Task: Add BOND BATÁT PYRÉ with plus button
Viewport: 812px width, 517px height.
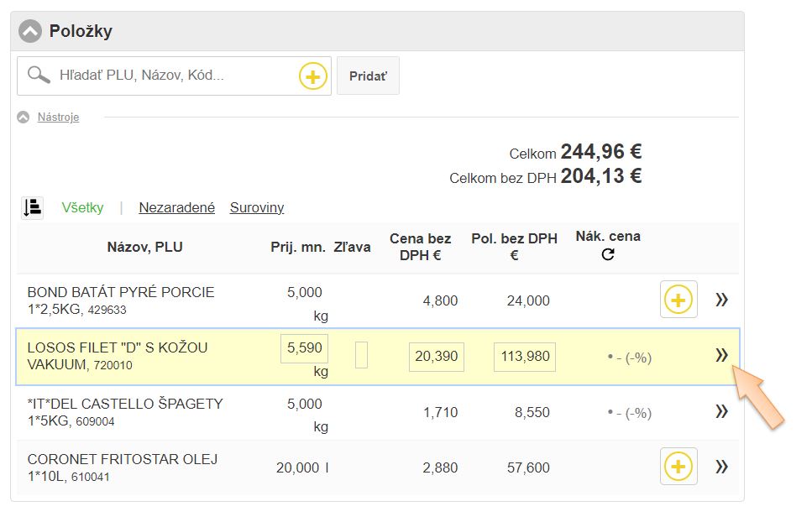Action: [678, 300]
